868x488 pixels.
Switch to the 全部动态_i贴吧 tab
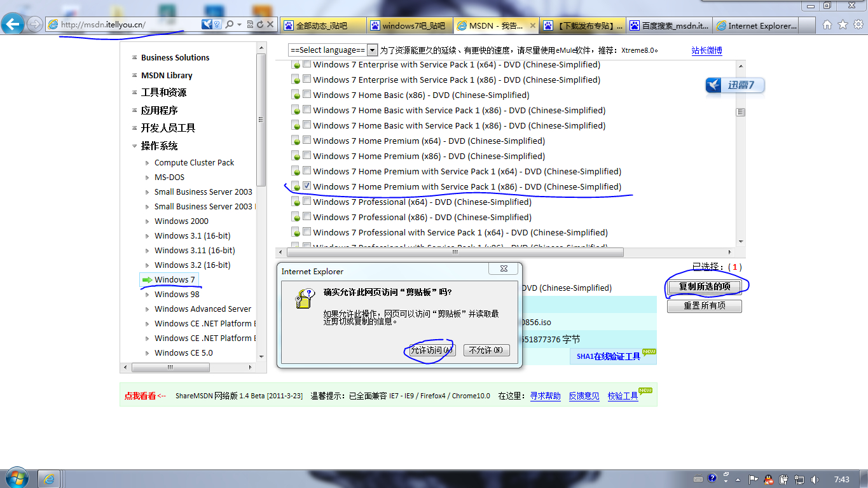[323, 25]
